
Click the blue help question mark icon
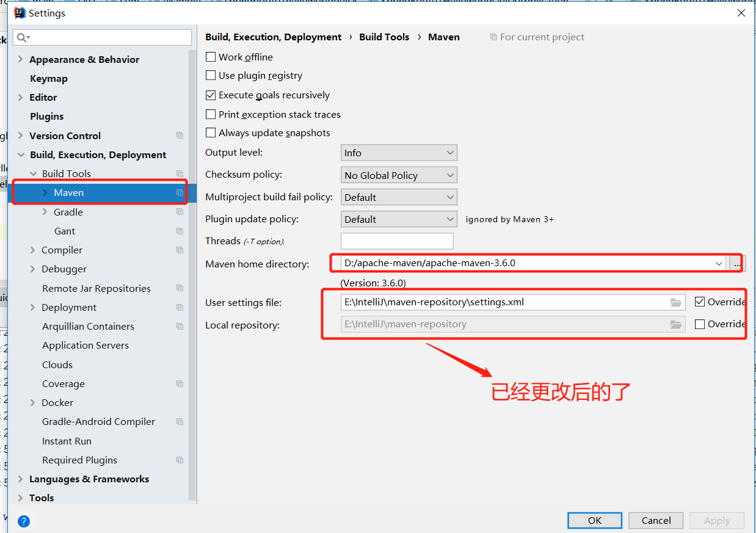click(24, 521)
